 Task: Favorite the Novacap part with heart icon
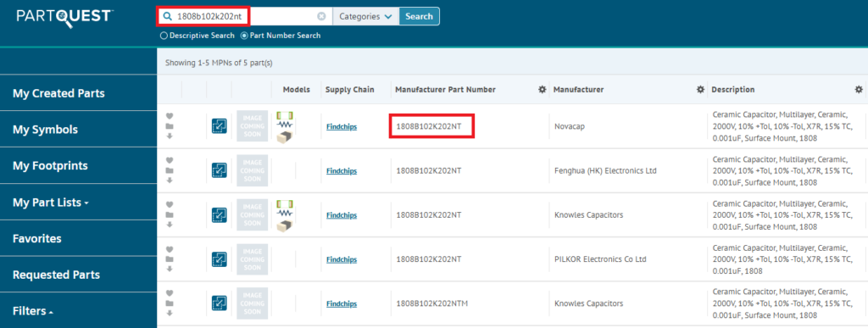(x=170, y=116)
